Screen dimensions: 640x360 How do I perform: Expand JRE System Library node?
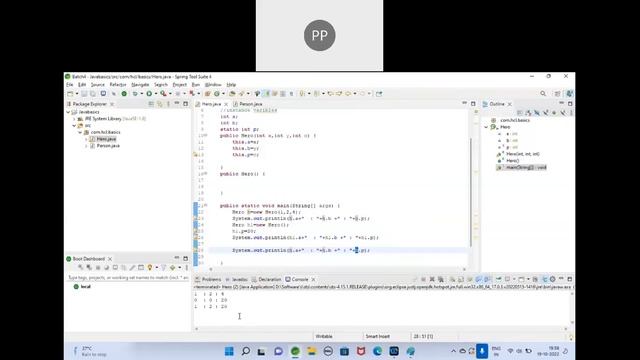(74, 119)
